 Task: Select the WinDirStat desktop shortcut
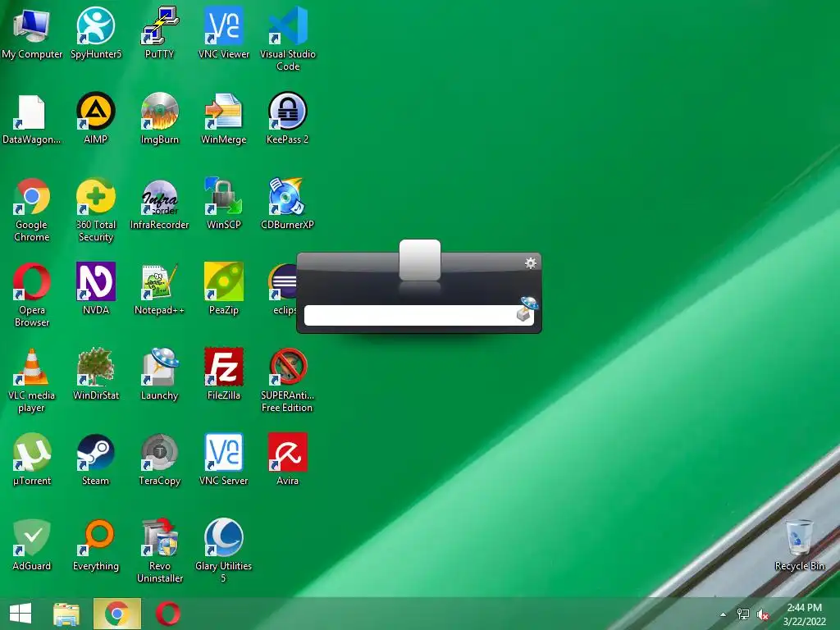coord(96,374)
